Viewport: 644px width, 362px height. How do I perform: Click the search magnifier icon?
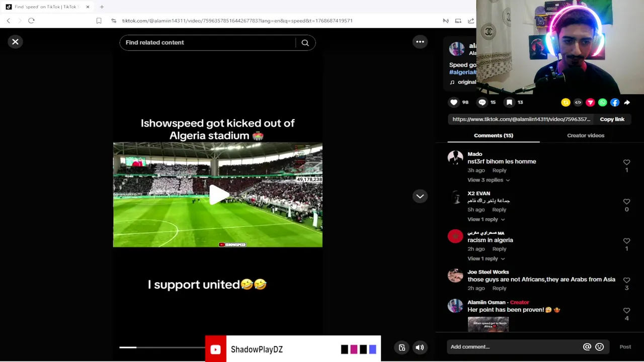(x=305, y=43)
